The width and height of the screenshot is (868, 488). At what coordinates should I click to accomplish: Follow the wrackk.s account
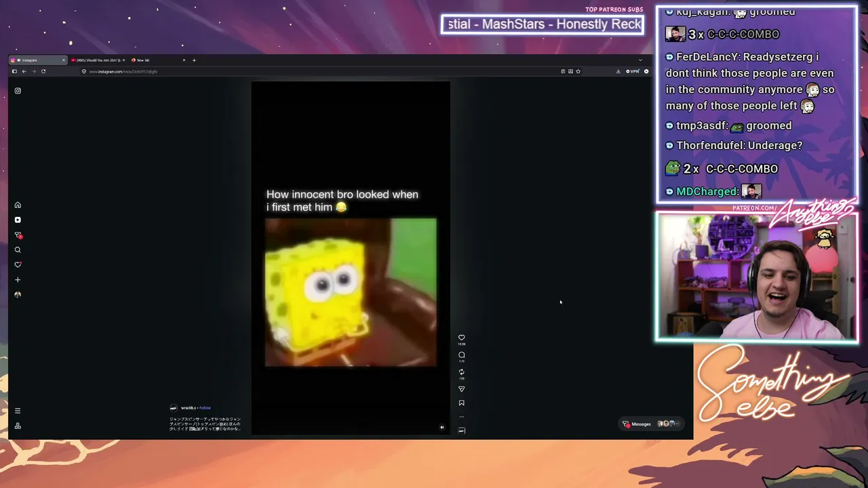[205, 408]
